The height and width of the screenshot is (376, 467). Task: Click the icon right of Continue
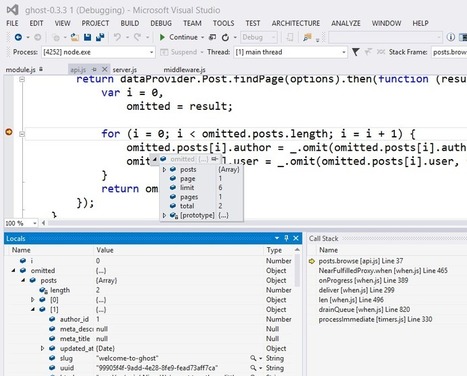212,37
